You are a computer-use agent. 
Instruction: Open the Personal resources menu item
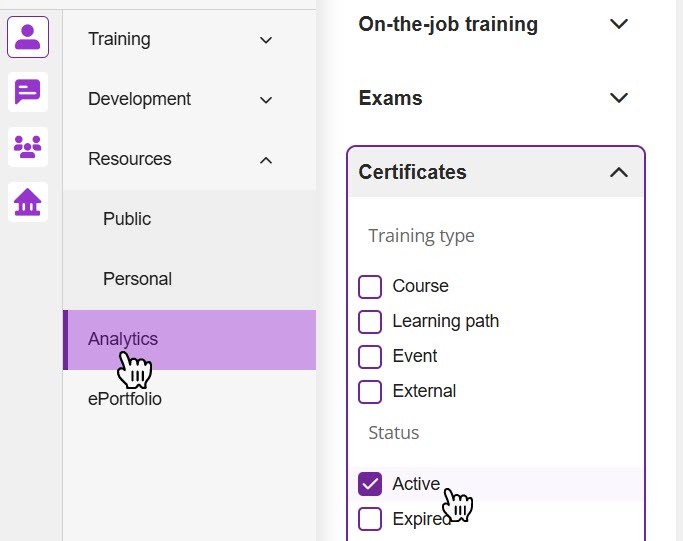pos(137,279)
